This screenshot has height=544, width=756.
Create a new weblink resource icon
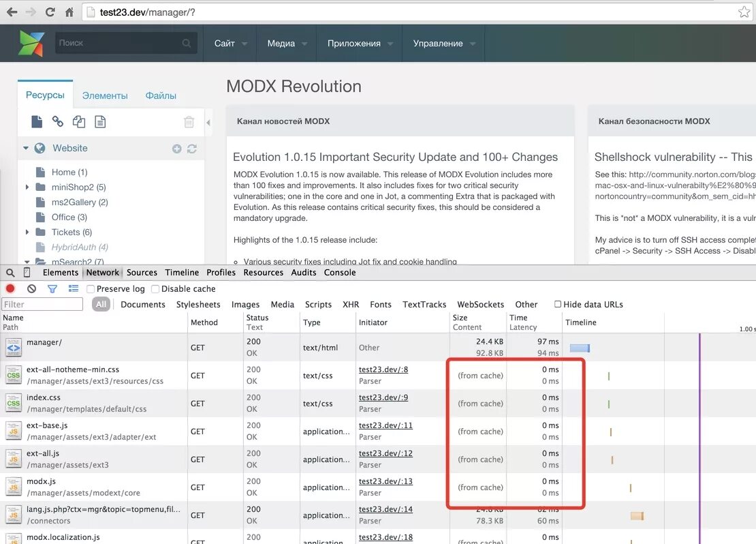57,121
